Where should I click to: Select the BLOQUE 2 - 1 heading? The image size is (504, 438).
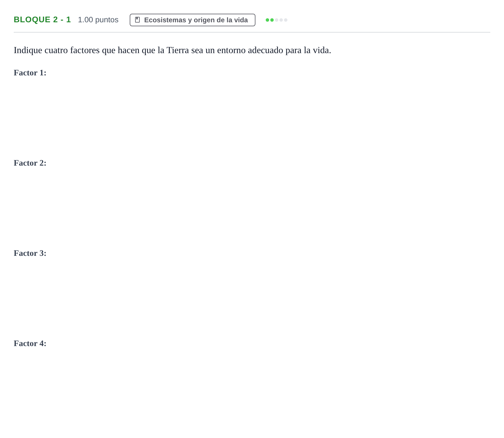[42, 20]
